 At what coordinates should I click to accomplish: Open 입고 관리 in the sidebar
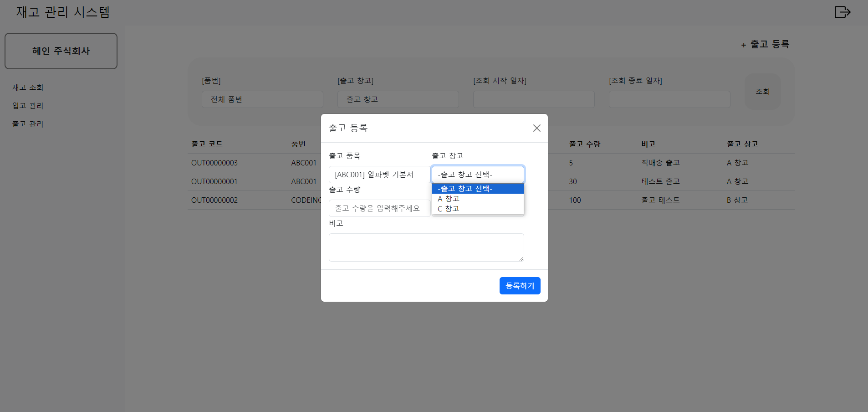click(x=28, y=106)
